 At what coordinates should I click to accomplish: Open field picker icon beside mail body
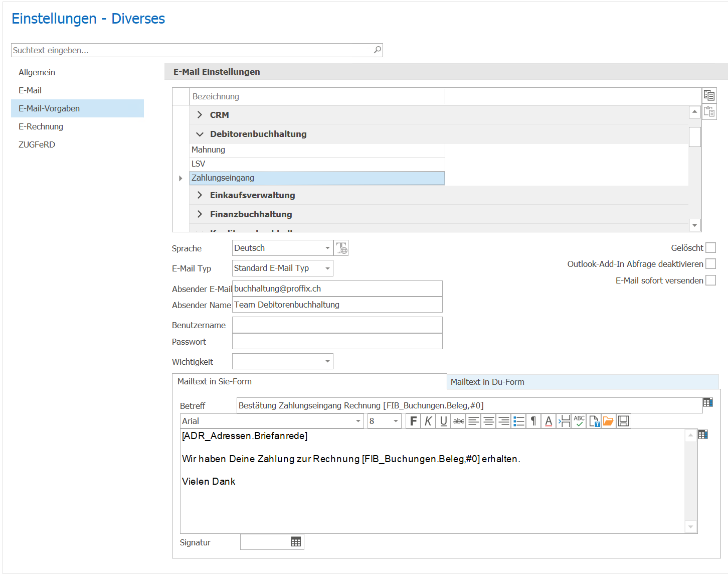click(703, 435)
